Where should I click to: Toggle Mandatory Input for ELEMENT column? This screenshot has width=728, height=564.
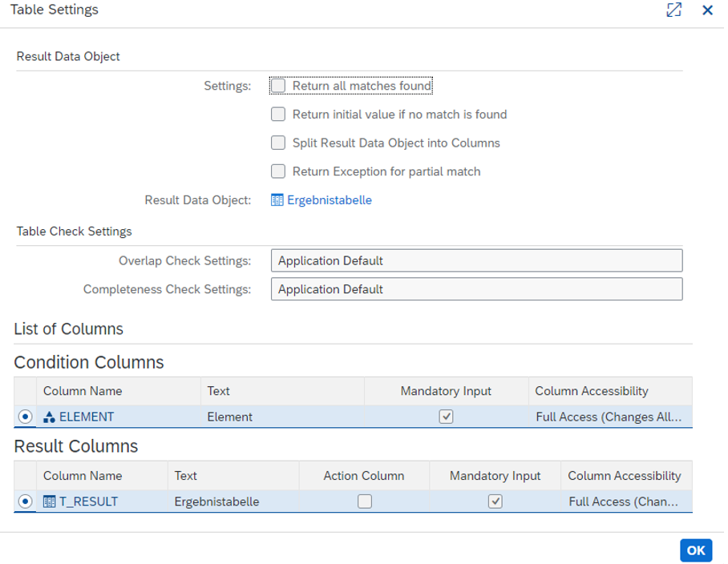447,417
